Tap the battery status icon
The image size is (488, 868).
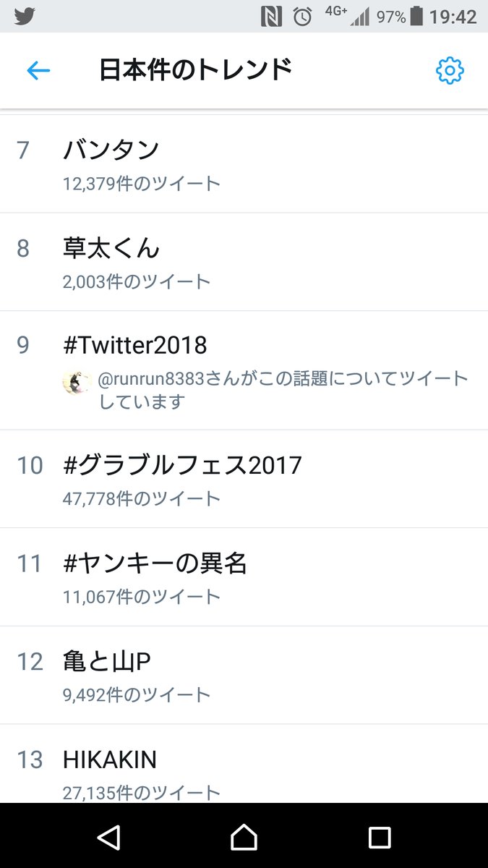point(417,16)
